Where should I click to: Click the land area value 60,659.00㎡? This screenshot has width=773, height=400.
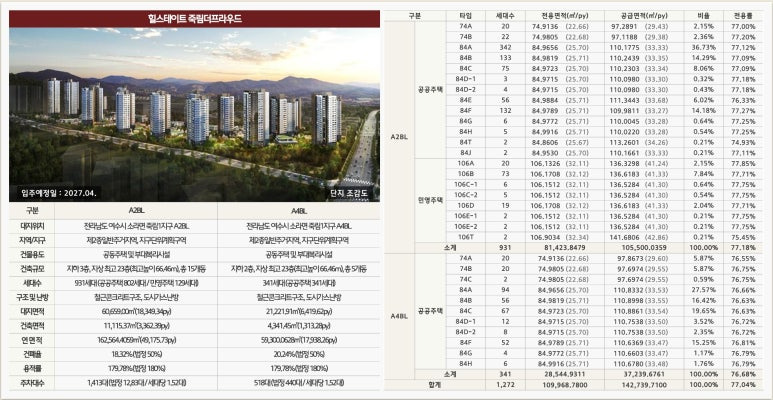pos(136,312)
